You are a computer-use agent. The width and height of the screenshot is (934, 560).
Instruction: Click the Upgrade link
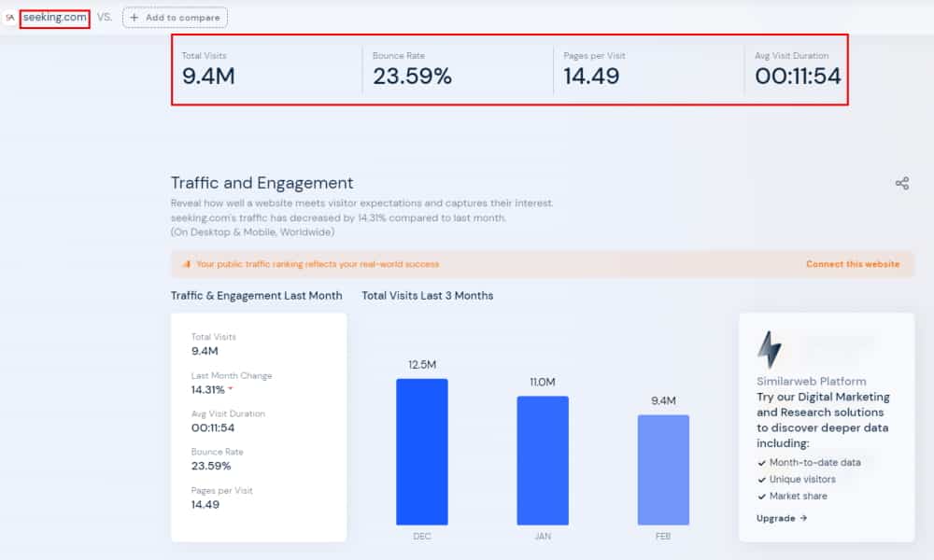(x=782, y=518)
